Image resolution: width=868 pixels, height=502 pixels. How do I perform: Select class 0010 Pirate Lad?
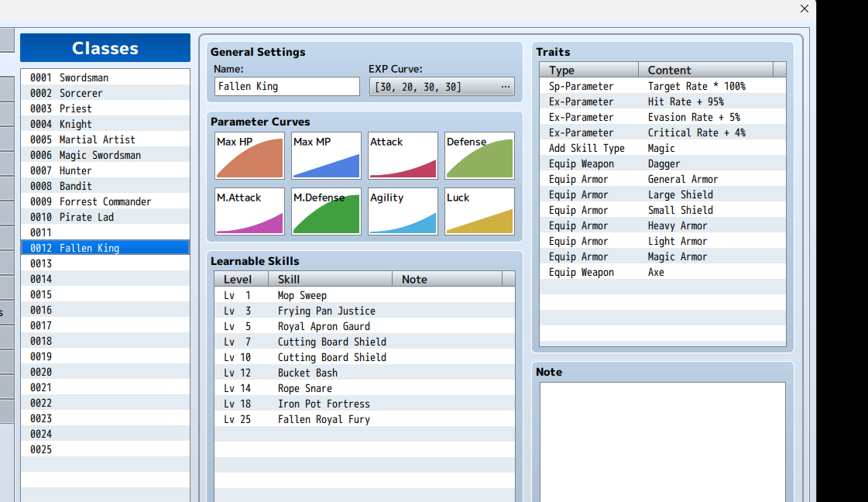105,217
